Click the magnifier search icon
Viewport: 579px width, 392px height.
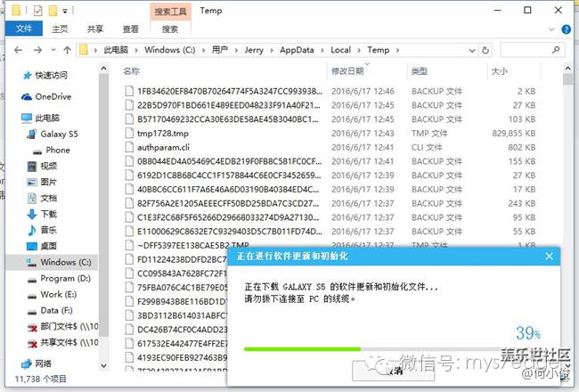(x=556, y=50)
